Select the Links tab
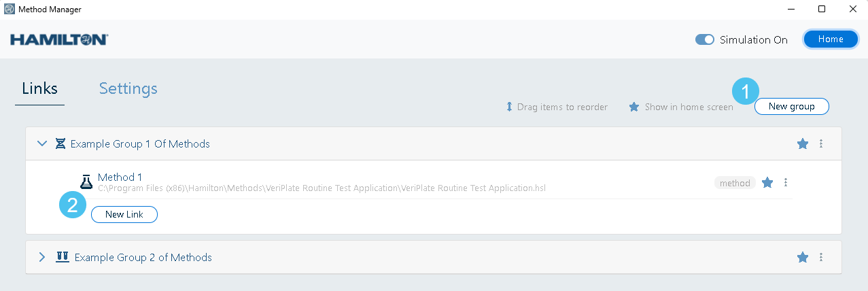The width and height of the screenshot is (868, 291). [39, 88]
